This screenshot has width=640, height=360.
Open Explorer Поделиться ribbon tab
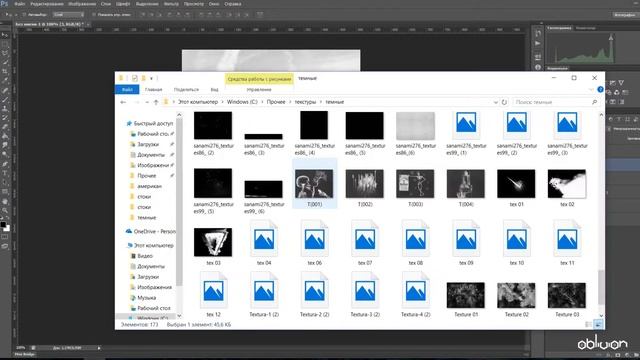(186, 89)
